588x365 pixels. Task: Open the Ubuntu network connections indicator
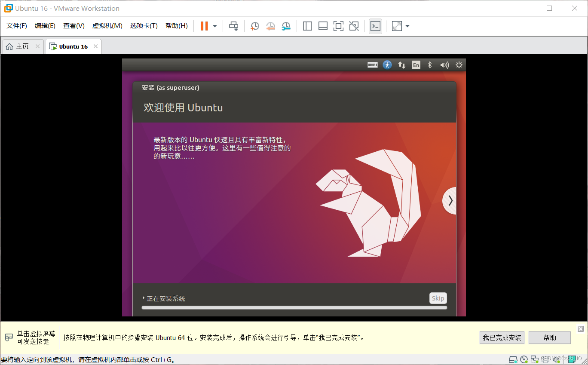[x=402, y=65]
